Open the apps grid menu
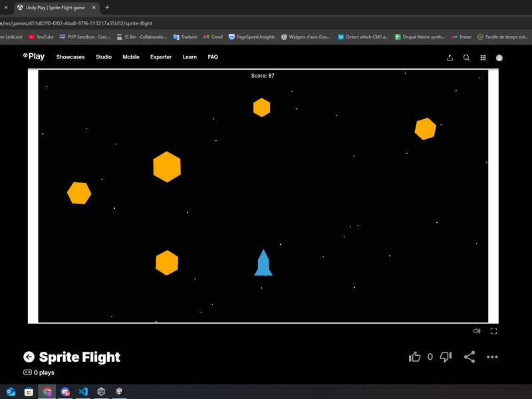Viewport: 532px width, 399px height. pos(483,58)
